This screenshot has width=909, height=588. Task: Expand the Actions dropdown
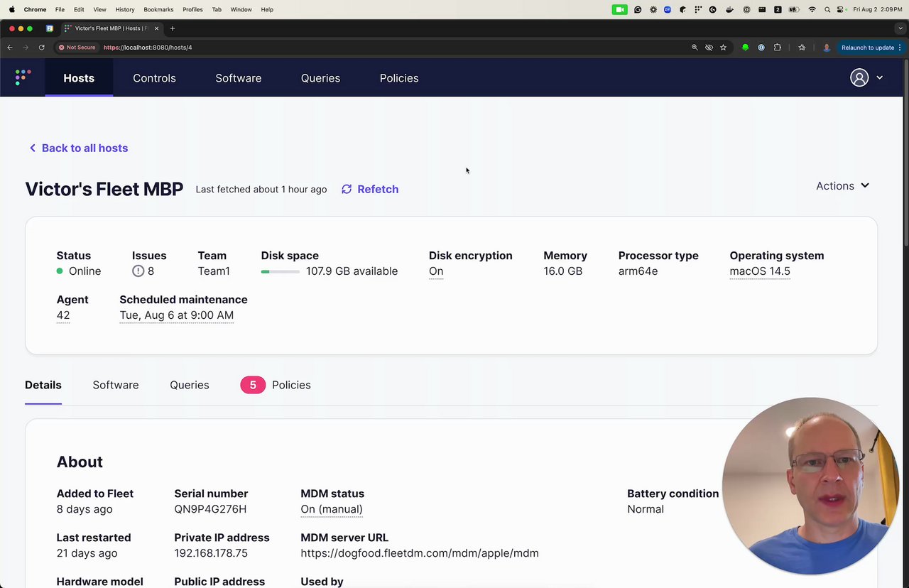click(842, 185)
